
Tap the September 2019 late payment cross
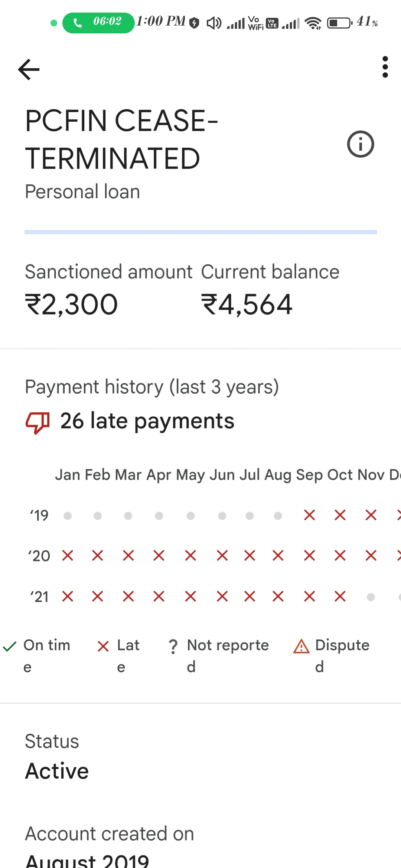click(309, 515)
